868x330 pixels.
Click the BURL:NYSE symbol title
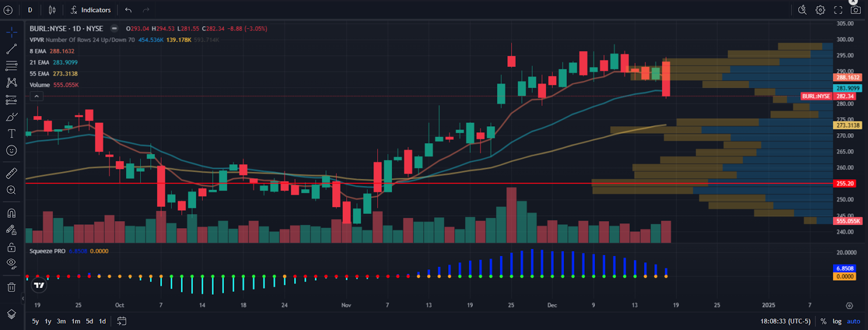tap(66, 28)
